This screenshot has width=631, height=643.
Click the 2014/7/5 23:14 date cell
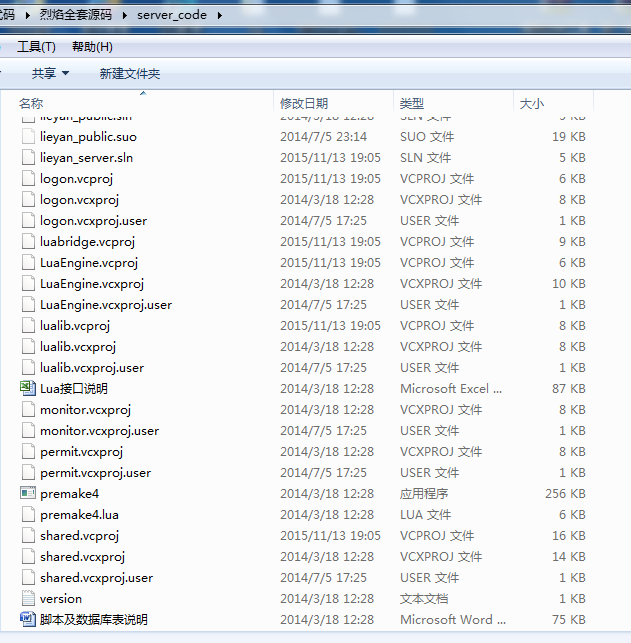[323, 137]
